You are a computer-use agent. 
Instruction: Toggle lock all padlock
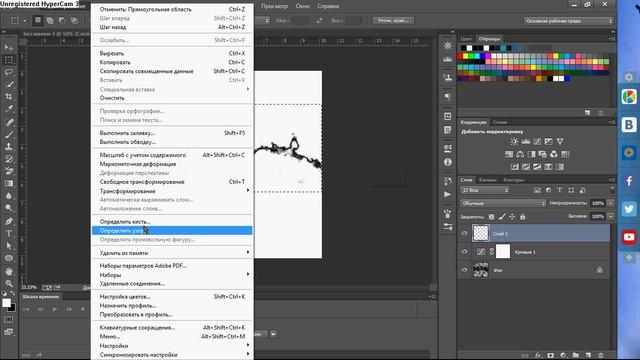point(522,217)
